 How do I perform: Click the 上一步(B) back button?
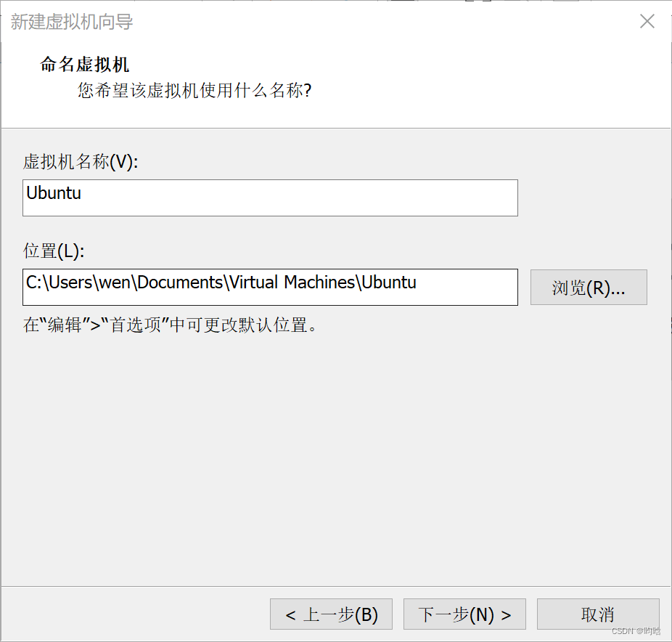click(x=330, y=614)
